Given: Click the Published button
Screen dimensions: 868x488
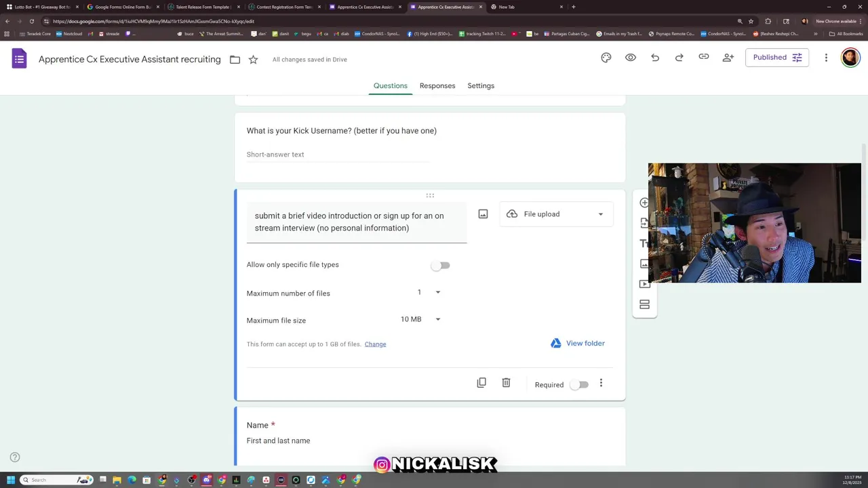Looking at the screenshot, I should point(777,58).
